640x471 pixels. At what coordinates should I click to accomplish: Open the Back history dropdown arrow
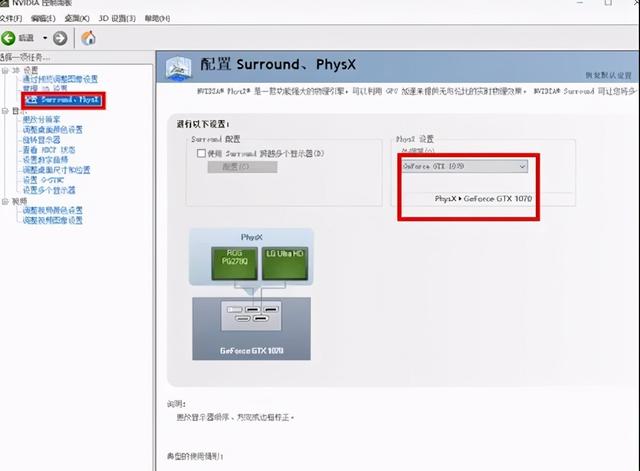pyautogui.click(x=45, y=38)
